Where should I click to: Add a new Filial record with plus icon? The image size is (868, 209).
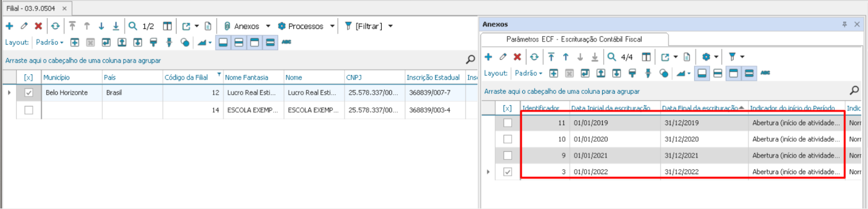(9, 26)
